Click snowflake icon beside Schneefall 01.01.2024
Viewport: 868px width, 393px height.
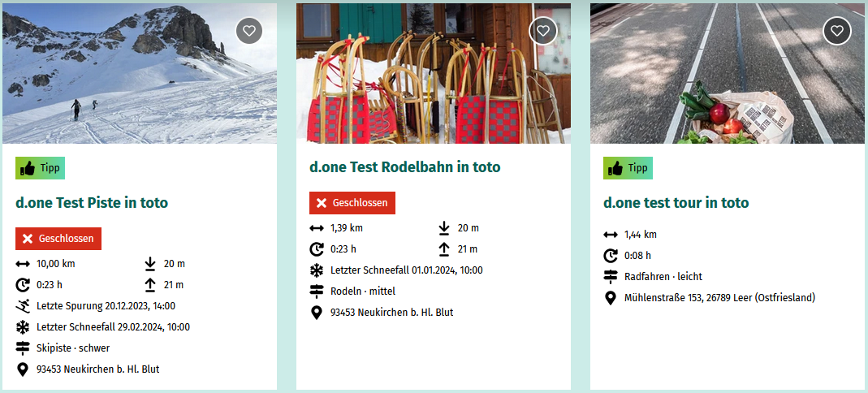[317, 270]
